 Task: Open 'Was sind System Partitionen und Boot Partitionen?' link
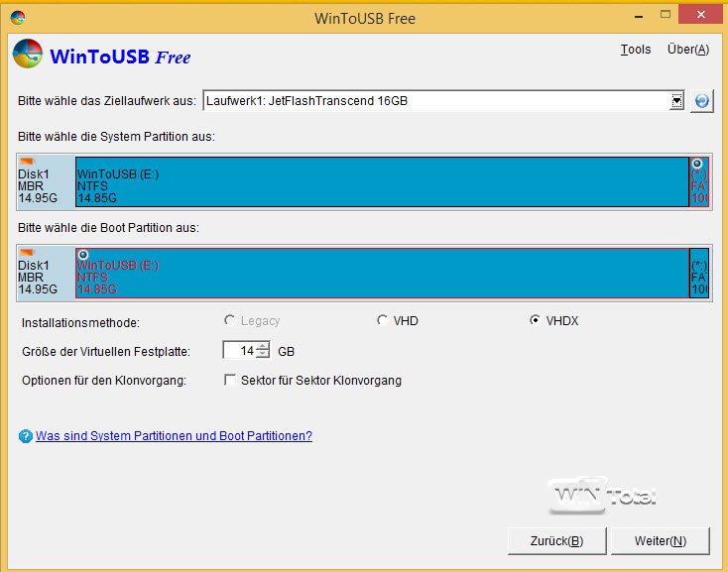[174, 436]
